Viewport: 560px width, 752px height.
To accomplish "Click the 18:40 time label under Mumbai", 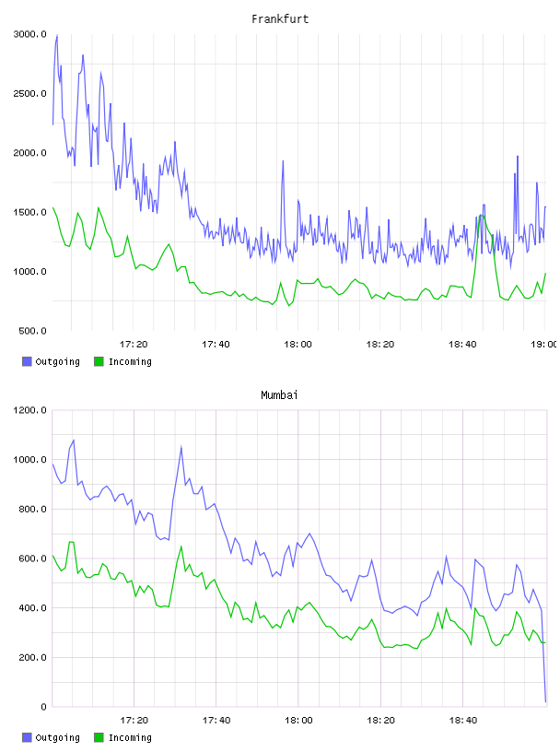I will click(463, 721).
